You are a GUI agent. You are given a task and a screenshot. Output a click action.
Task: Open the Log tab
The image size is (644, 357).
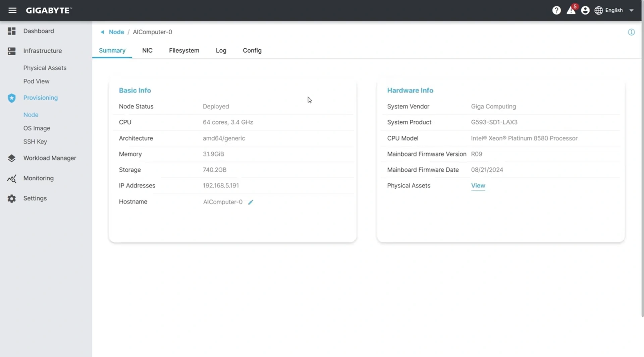click(x=221, y=51)
